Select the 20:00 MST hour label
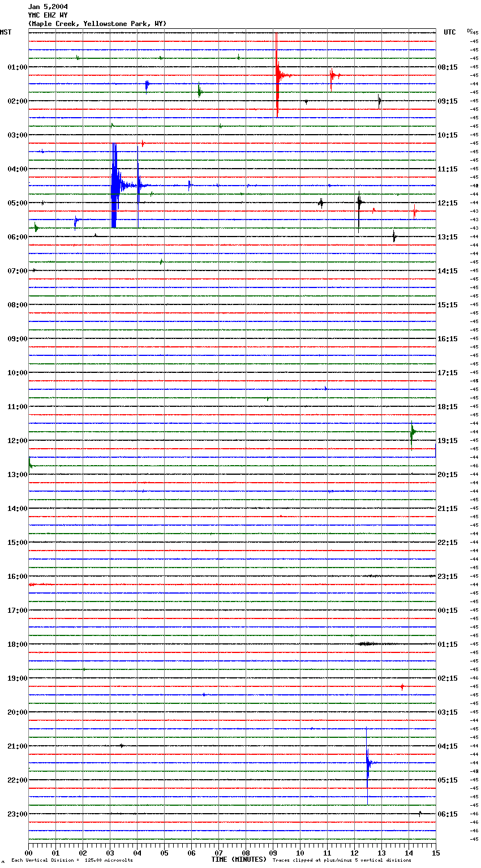 [x=18, y=712]
